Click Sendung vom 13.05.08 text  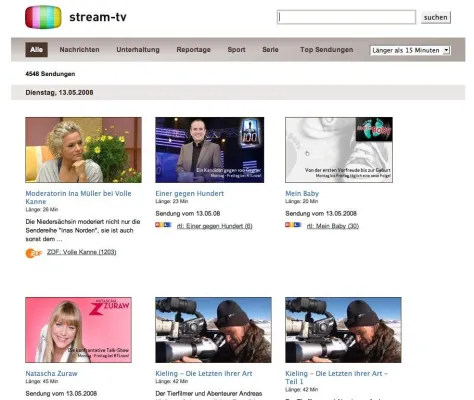point(188,213)
